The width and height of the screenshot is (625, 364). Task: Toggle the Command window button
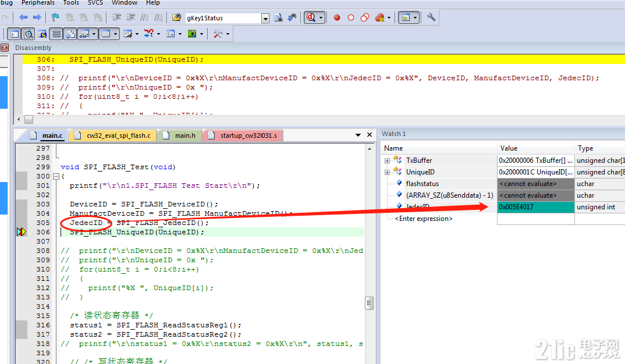[x=15, y=34]
